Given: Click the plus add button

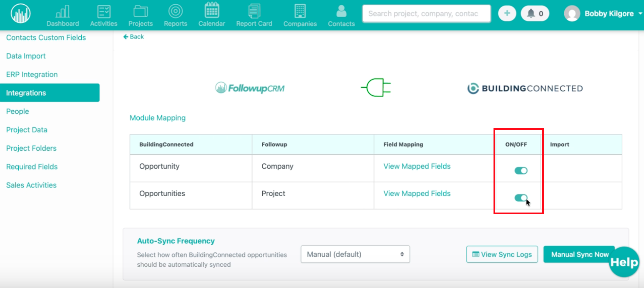Looking at the screenshot, I should point(507,14).
